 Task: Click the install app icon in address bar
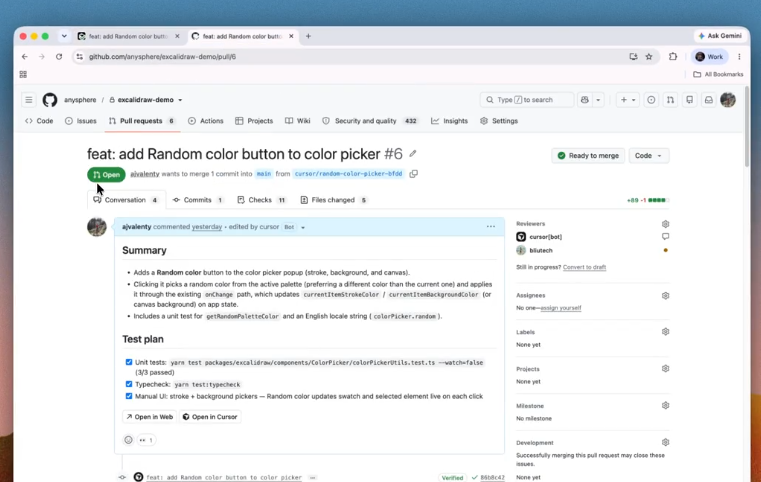(633, 57)
